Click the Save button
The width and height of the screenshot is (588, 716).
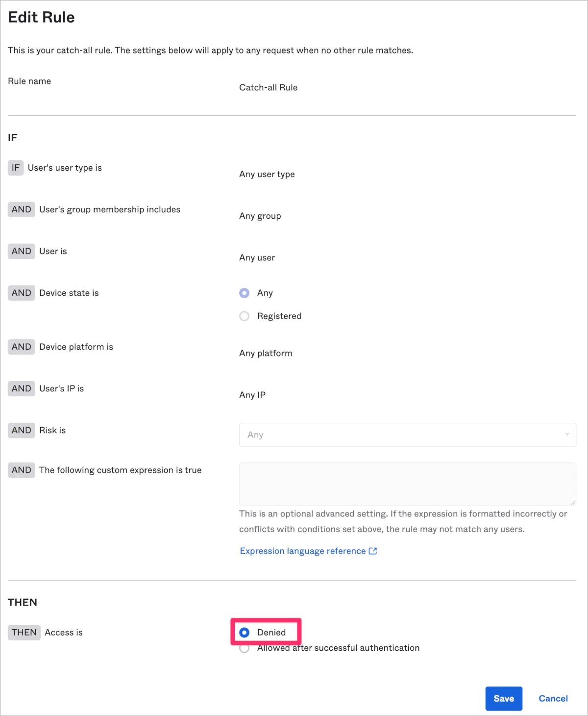503,698
